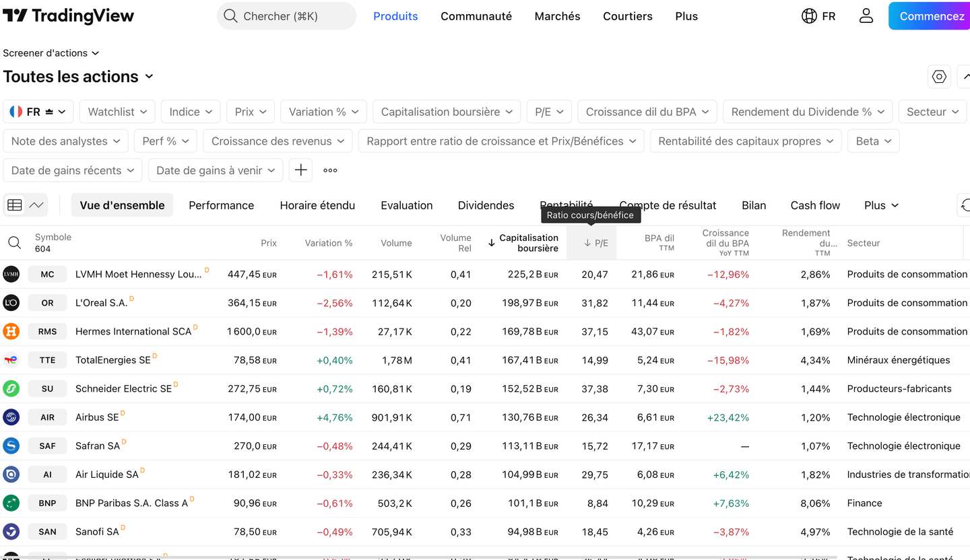Open the Watchlist filter dropdown
This screenshot has width=970, height=560.
pos(117,112)
